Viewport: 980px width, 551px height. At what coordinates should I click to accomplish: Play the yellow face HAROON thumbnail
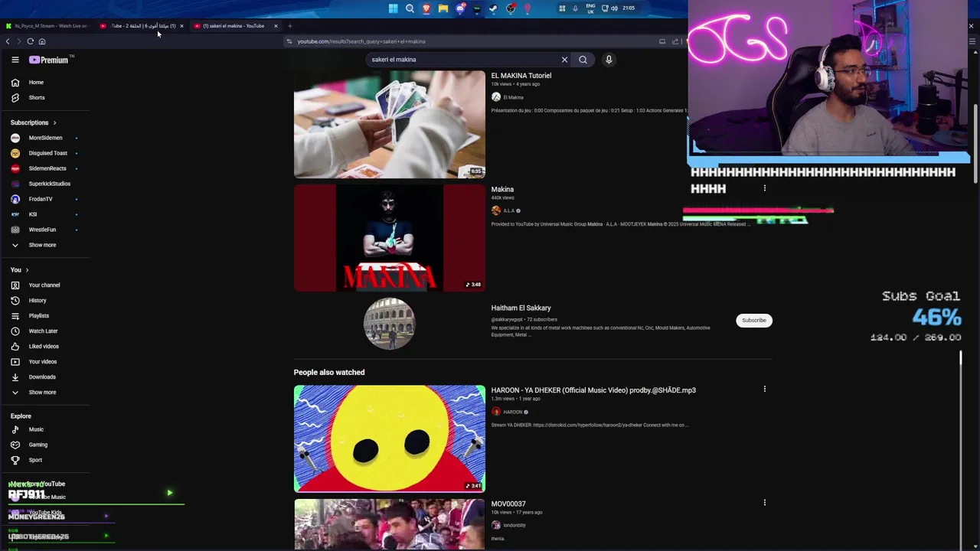[x=389, y=439]
